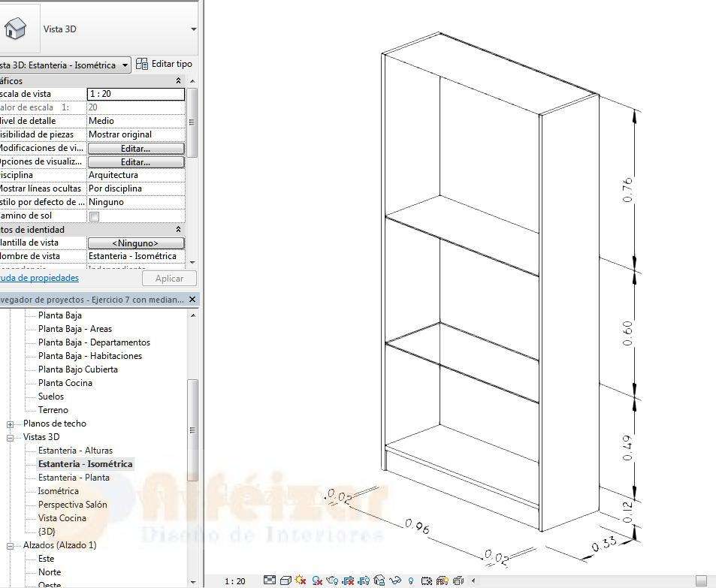Open the Estanteria - Isométrica view dropdown
This screenshot has width=716, height=588.
[124, 65]
